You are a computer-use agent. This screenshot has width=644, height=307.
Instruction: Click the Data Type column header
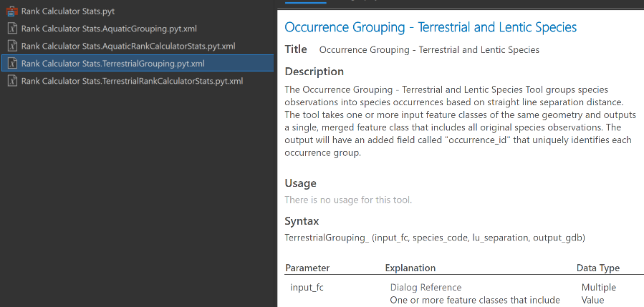[598, 268]
